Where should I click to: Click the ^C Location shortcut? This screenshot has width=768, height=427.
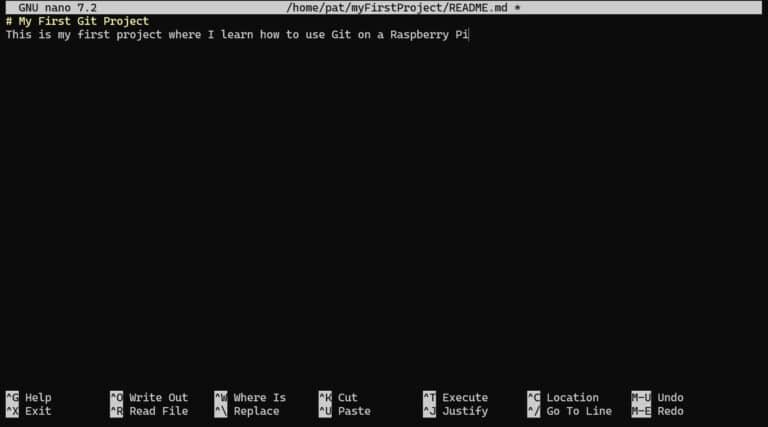[x=563, y=398]
